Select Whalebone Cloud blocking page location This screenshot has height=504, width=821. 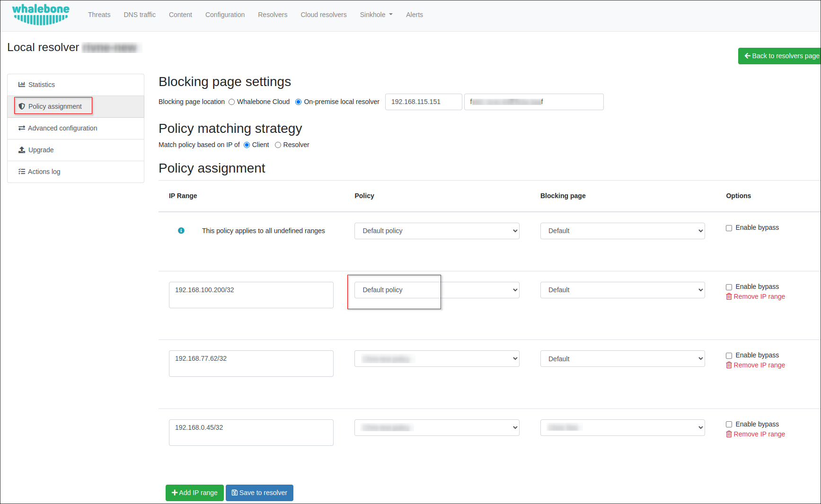pos(232,102)
